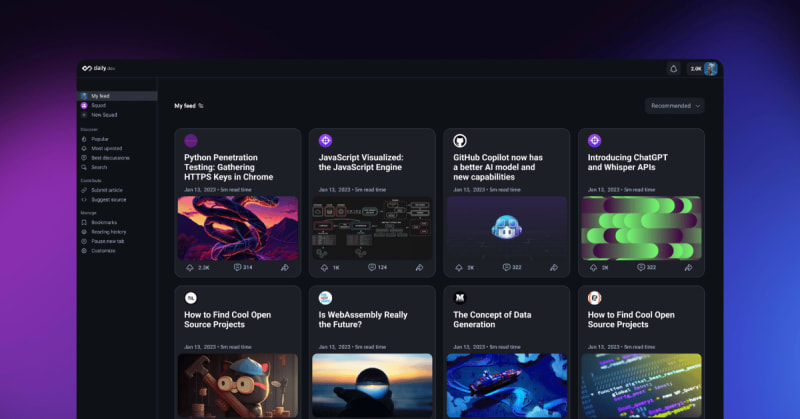Open 'The Concept of Data Generation' title
Screen dimensions: 800x419
click(492, 319)
